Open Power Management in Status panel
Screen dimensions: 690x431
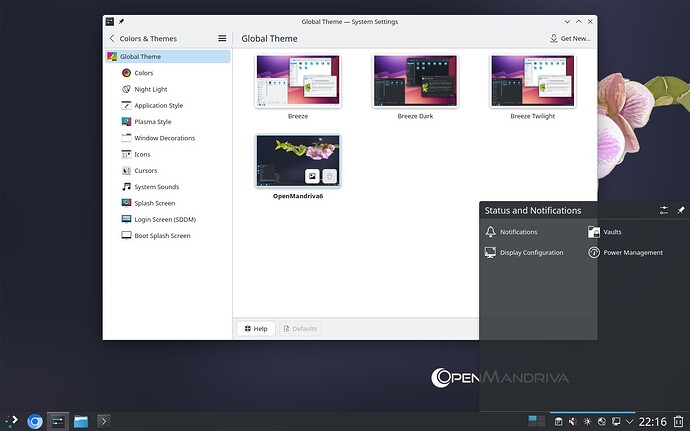coord(625,252)
